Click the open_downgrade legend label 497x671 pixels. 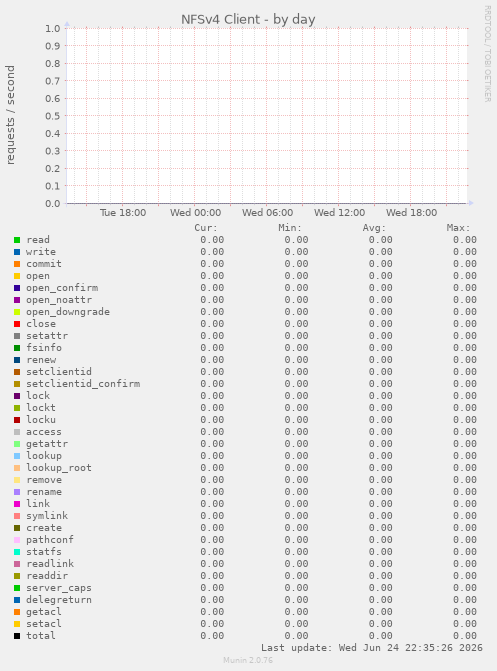tap(68, 312)
